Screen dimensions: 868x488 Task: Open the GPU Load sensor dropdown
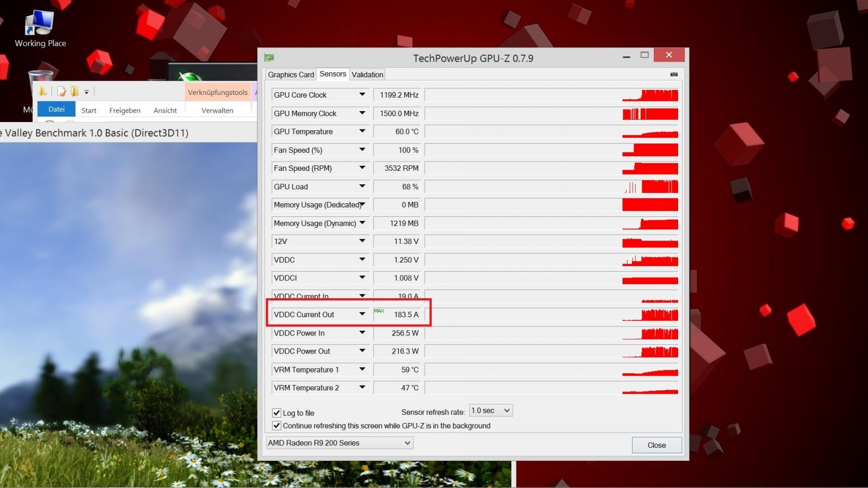pyautogui.click(x=362, y=187)
